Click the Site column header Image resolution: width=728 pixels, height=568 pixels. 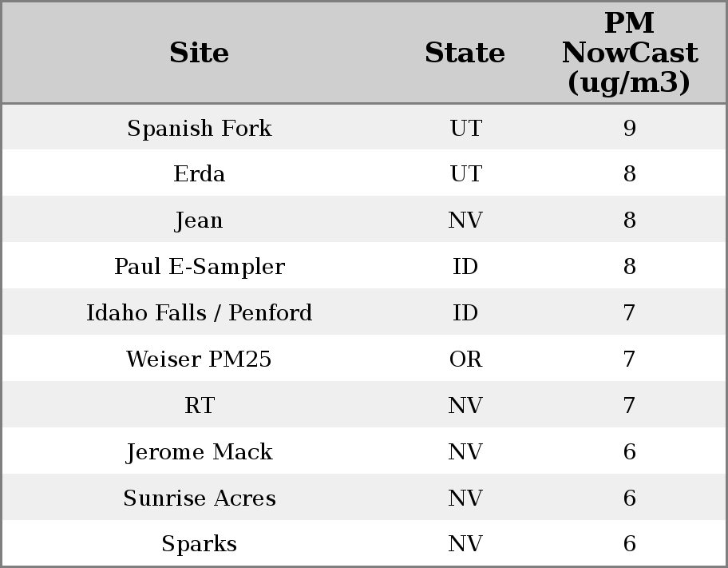coord(199,54)
